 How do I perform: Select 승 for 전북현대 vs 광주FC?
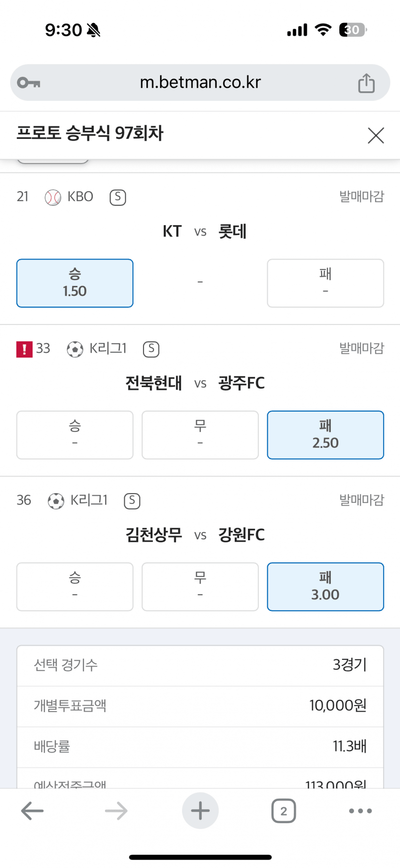(75, 435)
